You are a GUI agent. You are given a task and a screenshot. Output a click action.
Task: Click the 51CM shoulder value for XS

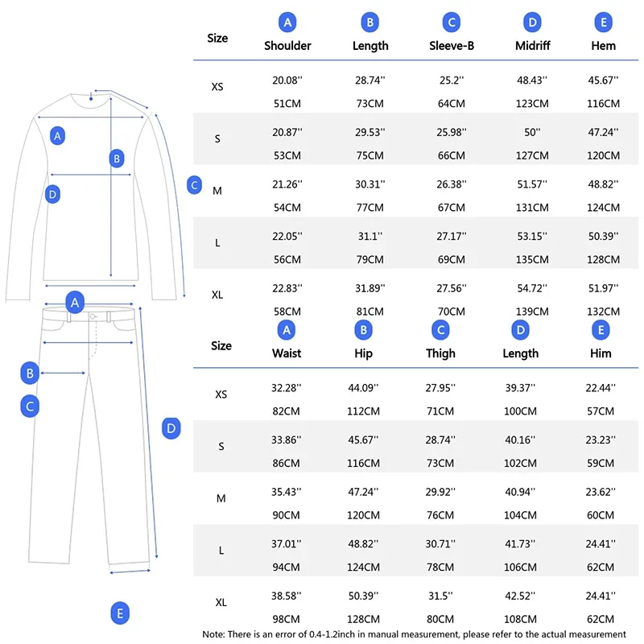pos(287,104)
